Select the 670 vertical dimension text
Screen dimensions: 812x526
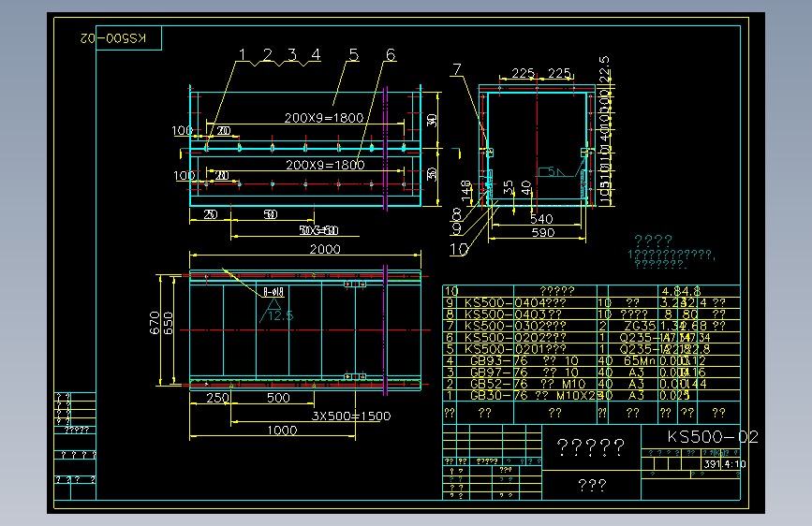click(155, 323)
